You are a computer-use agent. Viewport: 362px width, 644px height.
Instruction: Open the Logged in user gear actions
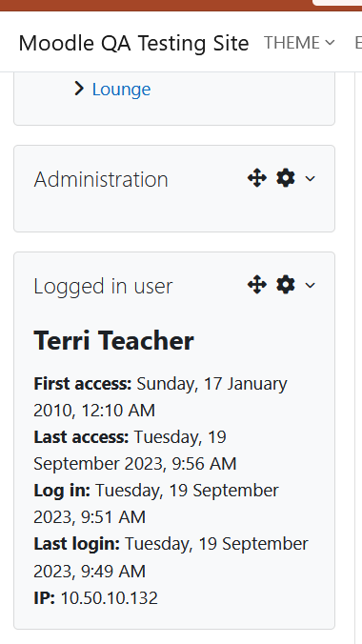click(286, 285)
